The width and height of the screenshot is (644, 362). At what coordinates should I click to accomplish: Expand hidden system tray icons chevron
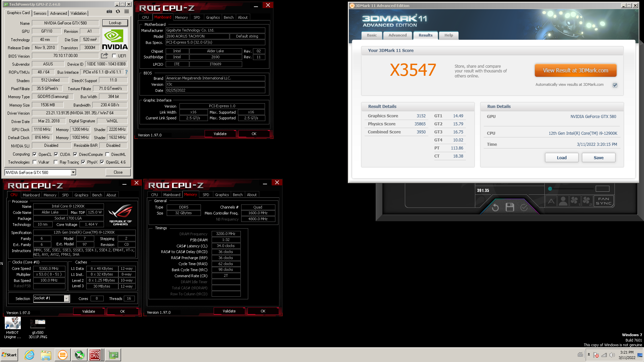(x=589, y=354)
